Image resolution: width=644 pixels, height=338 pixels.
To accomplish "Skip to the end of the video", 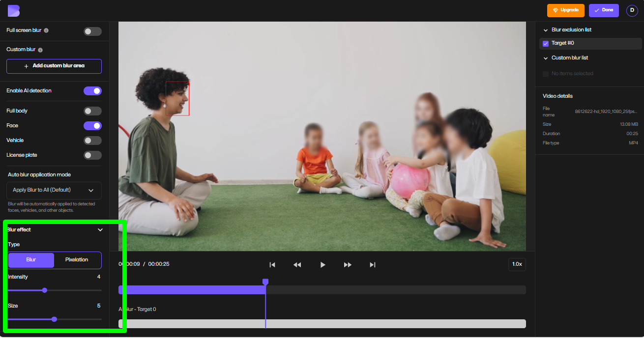I will click(373, 265).
